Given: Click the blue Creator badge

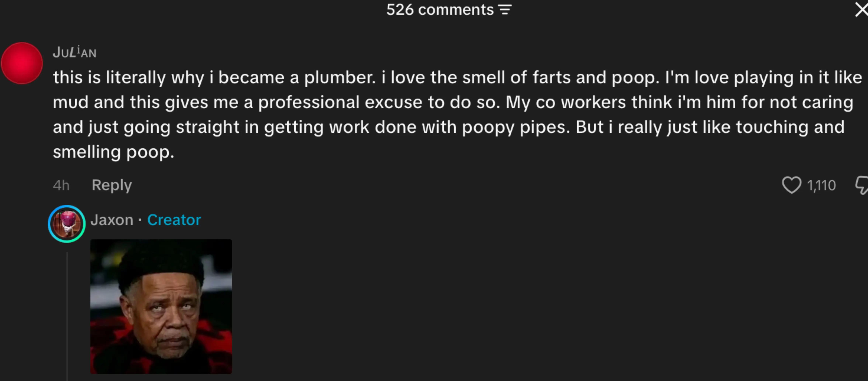Looking at the screenshot, I should (x=174, y=220).
